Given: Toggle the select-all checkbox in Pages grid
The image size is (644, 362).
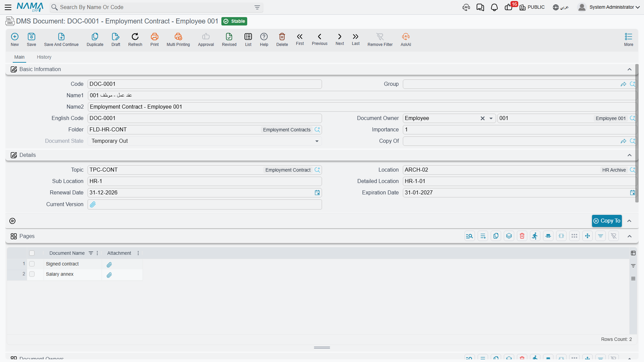Looking at the screenshot, I should 32,253.
